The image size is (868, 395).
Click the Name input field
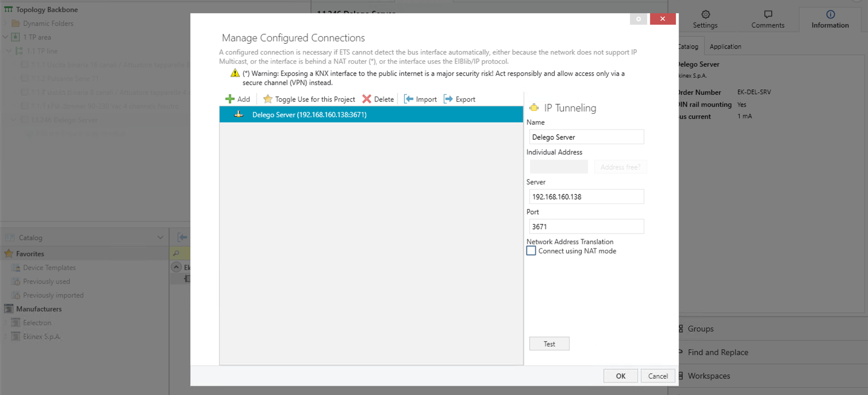pyautogui.click(x=587, y=137)
